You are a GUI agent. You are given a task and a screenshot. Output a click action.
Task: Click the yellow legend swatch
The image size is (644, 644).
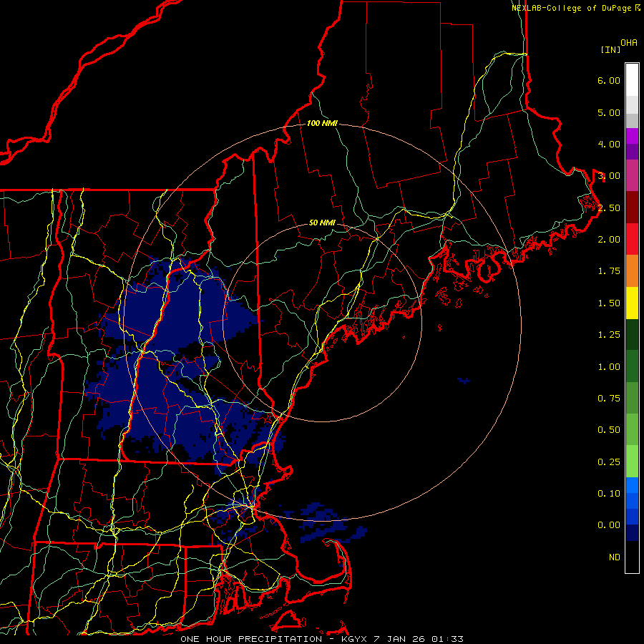click(x=632, y=303)
